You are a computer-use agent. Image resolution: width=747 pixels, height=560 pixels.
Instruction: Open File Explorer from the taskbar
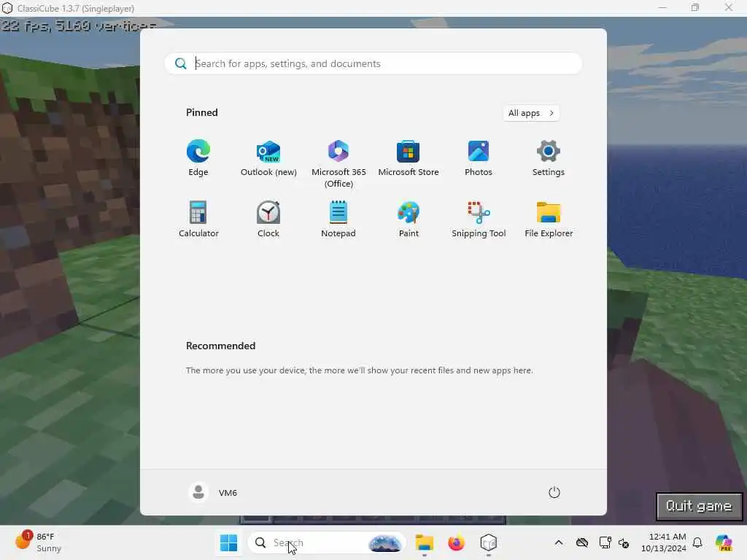[424, 542]
